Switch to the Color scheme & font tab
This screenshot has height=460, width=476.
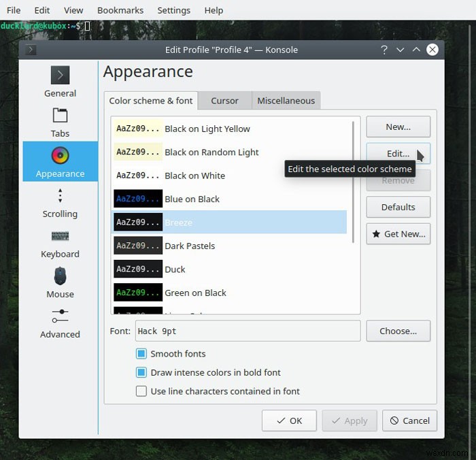[x=151, y=101]
